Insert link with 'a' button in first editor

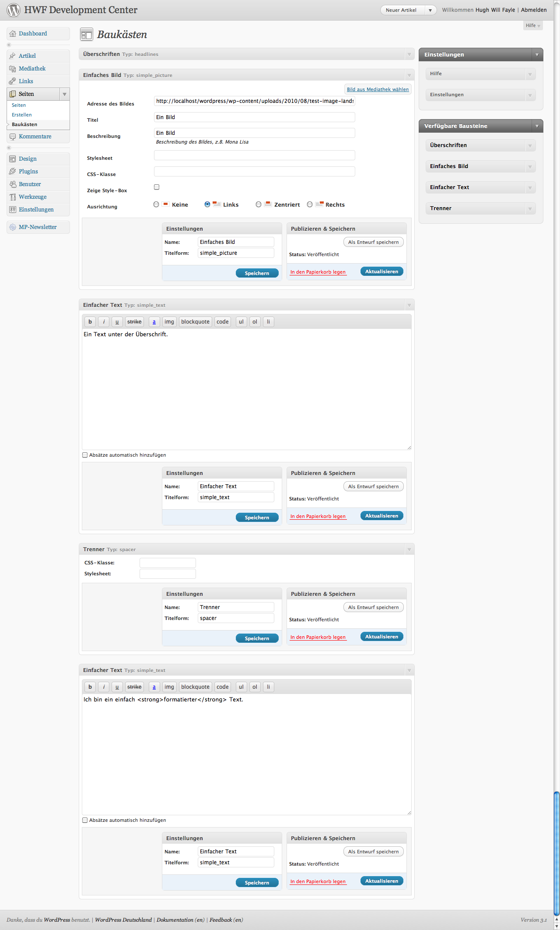pyautogui.click(x=154, y=322)
